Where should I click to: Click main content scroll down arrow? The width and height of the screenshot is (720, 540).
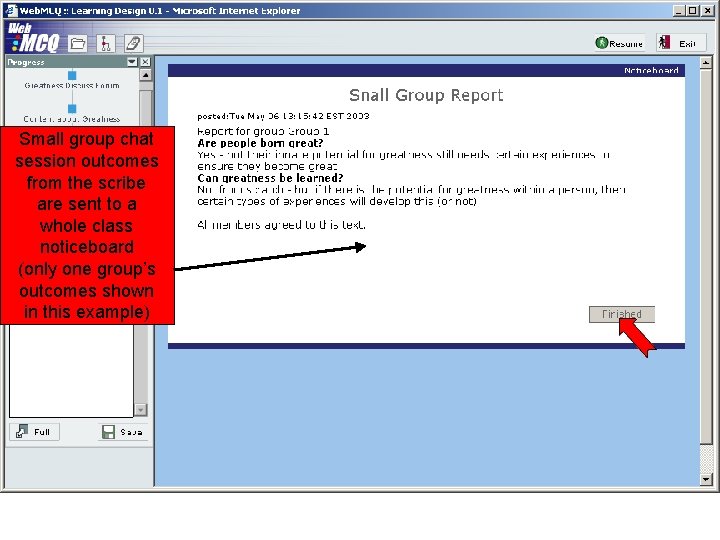[x=706, y=479]
